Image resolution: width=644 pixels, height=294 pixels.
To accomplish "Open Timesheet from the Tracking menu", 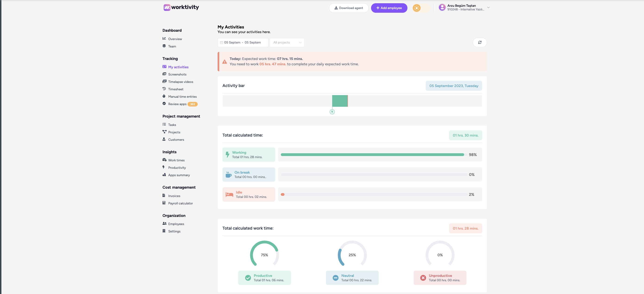I will point(175,89).
